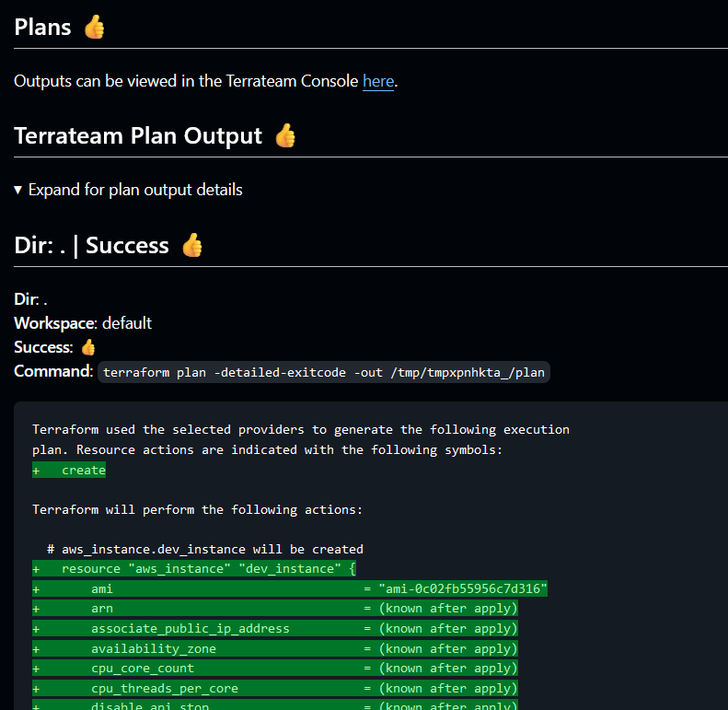Click the 'Command:' label
The image size is (728, 710).
pos(53,371)
